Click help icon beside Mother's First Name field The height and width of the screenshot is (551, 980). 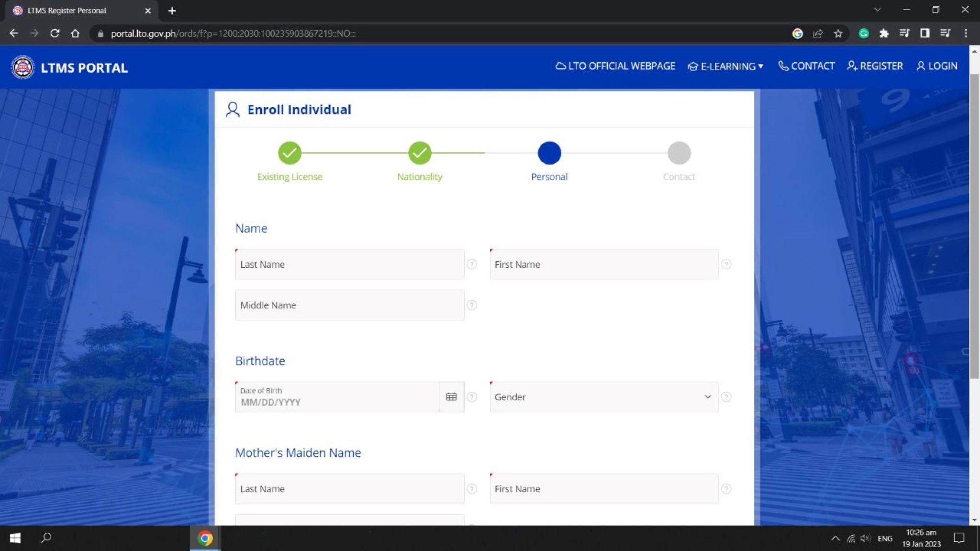coord(726,488)
